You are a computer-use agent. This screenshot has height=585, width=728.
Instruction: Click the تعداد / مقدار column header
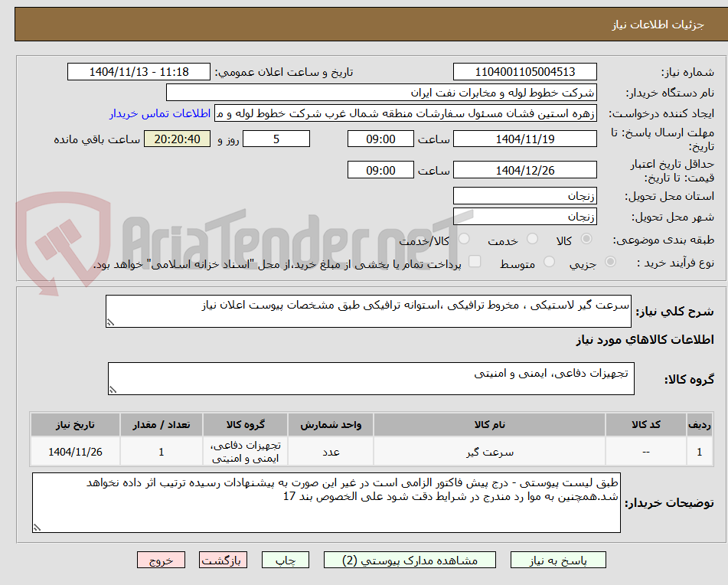[x=161, y=425]
